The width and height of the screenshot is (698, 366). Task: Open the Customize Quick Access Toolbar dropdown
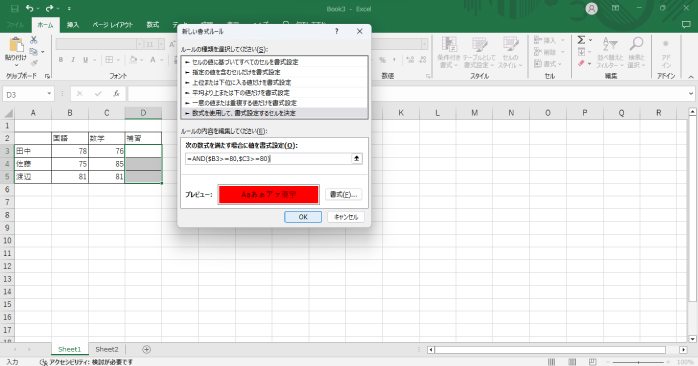pos(69,9)
